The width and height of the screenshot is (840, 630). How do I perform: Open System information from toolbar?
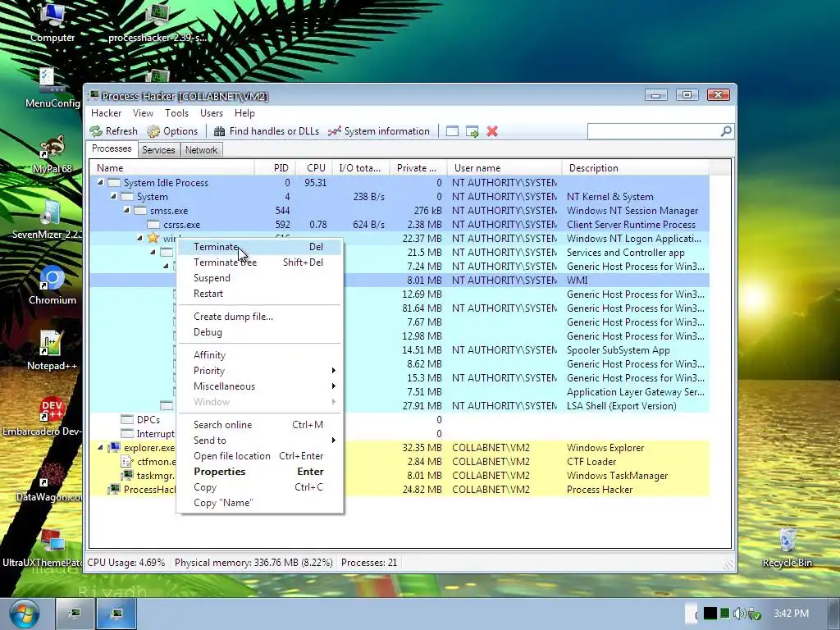(x=379, y=131)
